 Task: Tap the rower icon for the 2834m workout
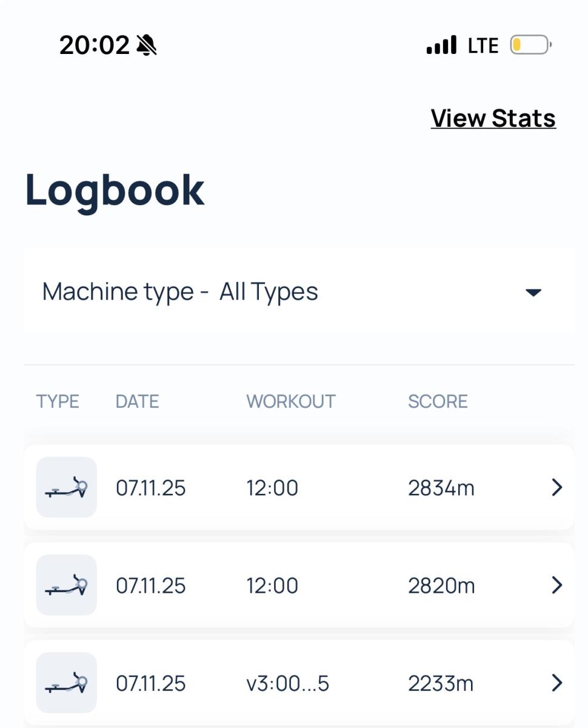pyautogui.click(x=67, y=487)
